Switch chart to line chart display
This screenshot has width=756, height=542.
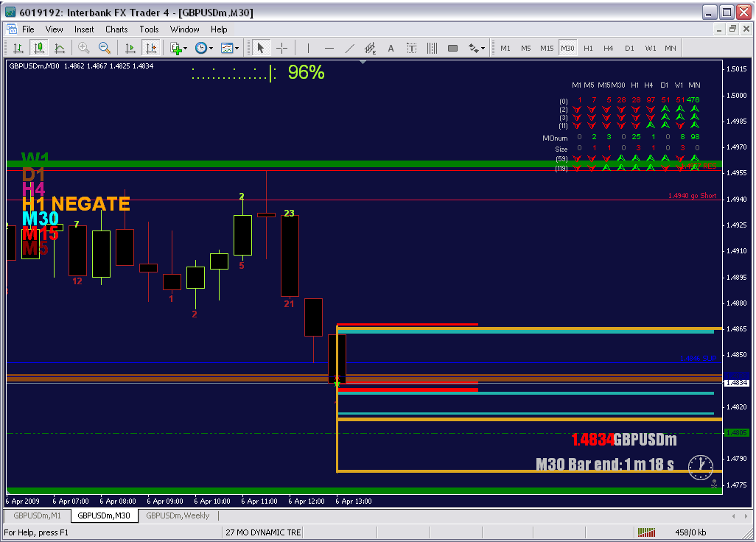pos(60,48)
